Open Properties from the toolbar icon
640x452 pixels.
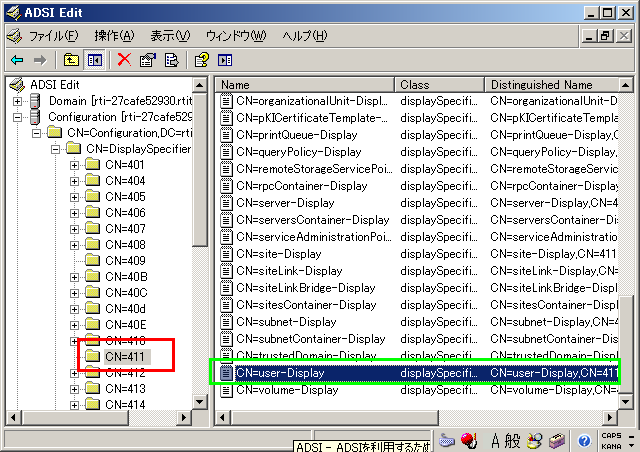tap(147, 60)
